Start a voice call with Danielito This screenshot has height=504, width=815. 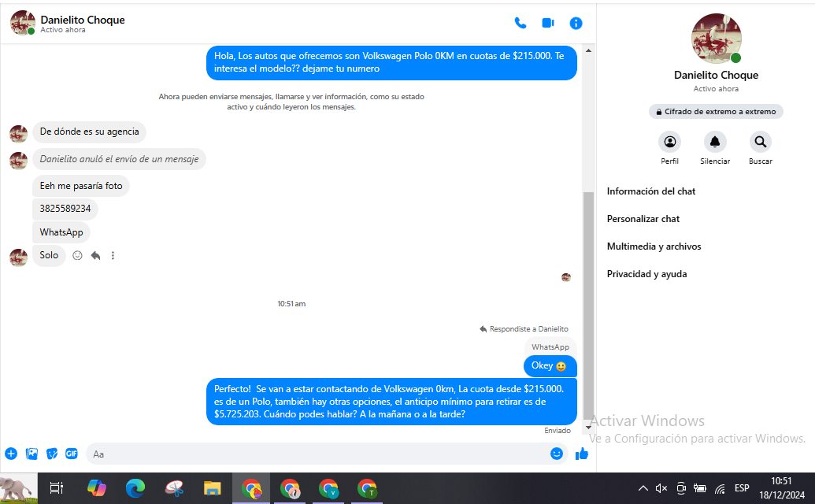tap(520, 23)
